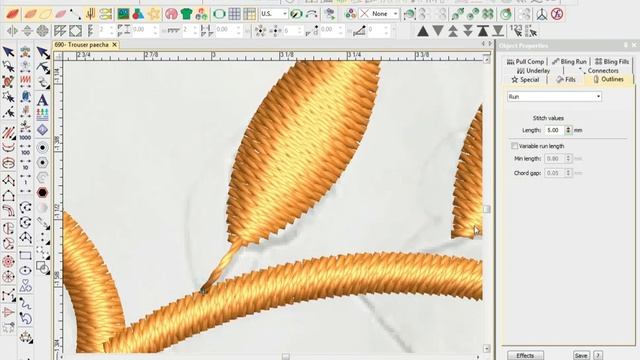640x360 pixels.
Task: Switch to the Pull Comp tab
Action: [x=525, y=62]
